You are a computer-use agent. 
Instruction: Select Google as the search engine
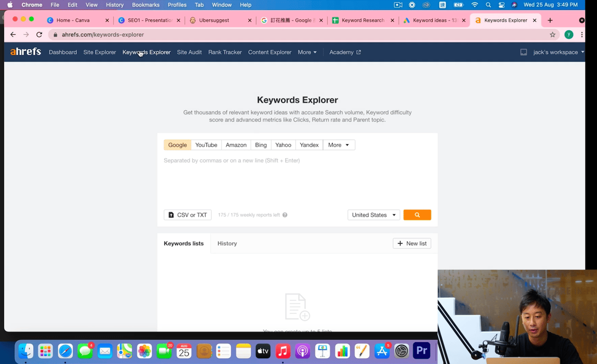177,145
